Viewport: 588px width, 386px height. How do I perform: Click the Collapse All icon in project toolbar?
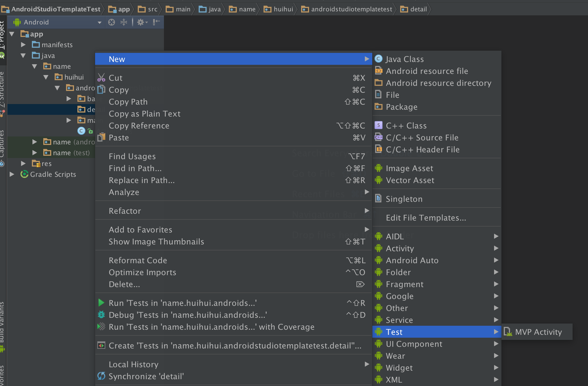124,22
